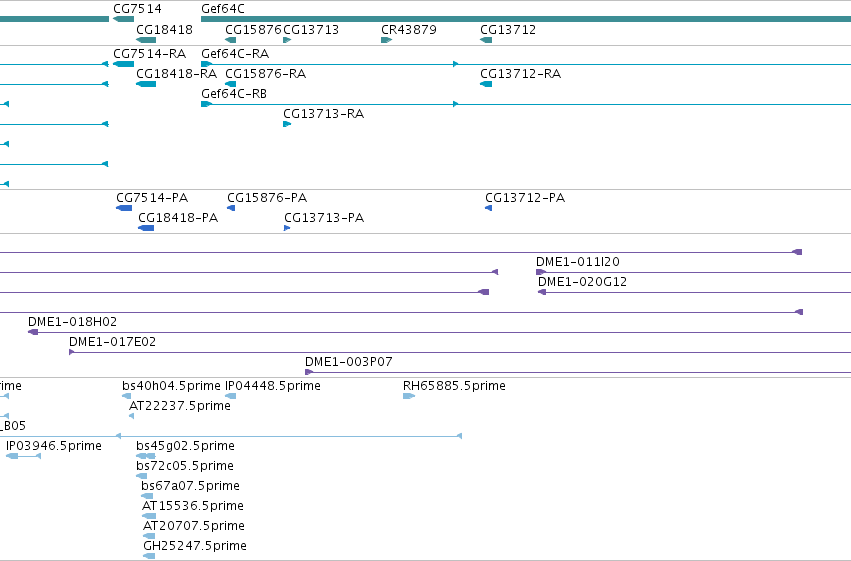This screenshot has width=851, height=561.
Task: Open the CG18418-PA protein label
Action: coord(178,218)
